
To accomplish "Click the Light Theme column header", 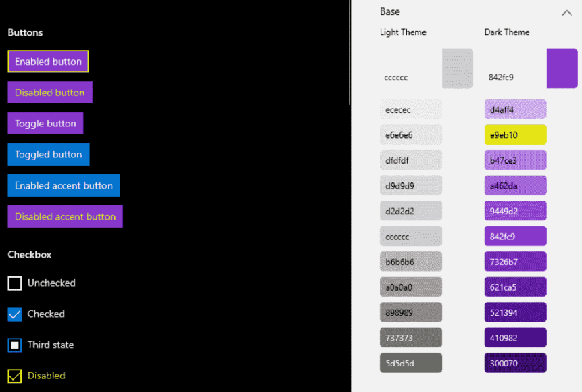I will [x=403, y=32].
